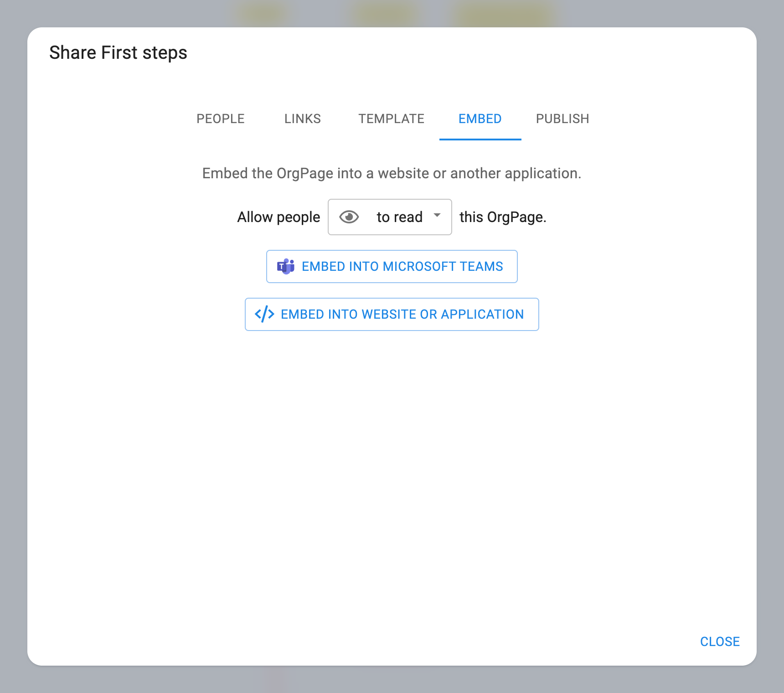
Task: Expand the permission dropdown arrow
Action: (437, 215)
